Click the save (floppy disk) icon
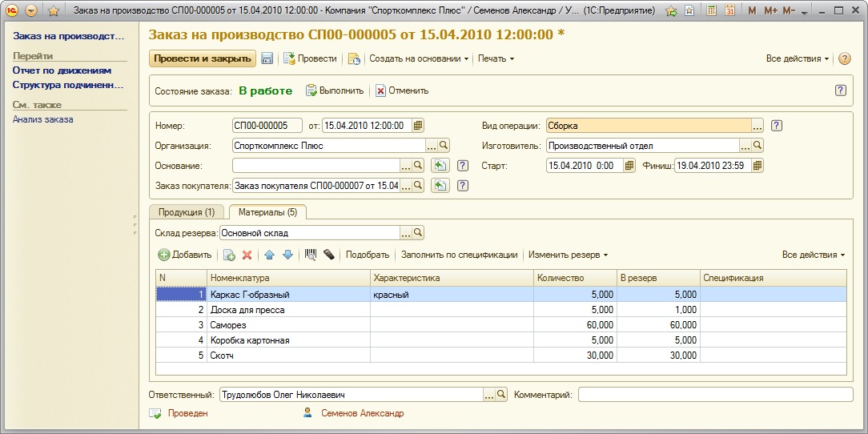The height and width of the screenshot is (434, 868). click(x=267, y=58)
